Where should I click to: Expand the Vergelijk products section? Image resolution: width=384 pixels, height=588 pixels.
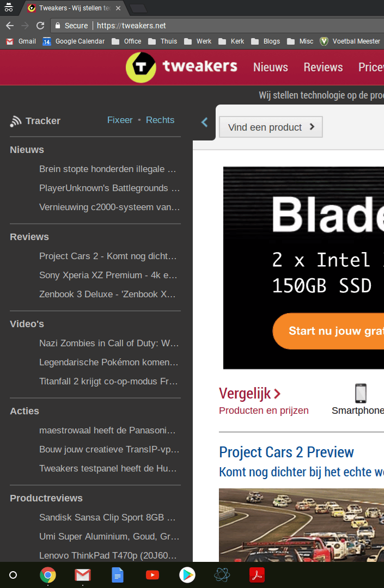pyautogui.click(x=250, y=393)
